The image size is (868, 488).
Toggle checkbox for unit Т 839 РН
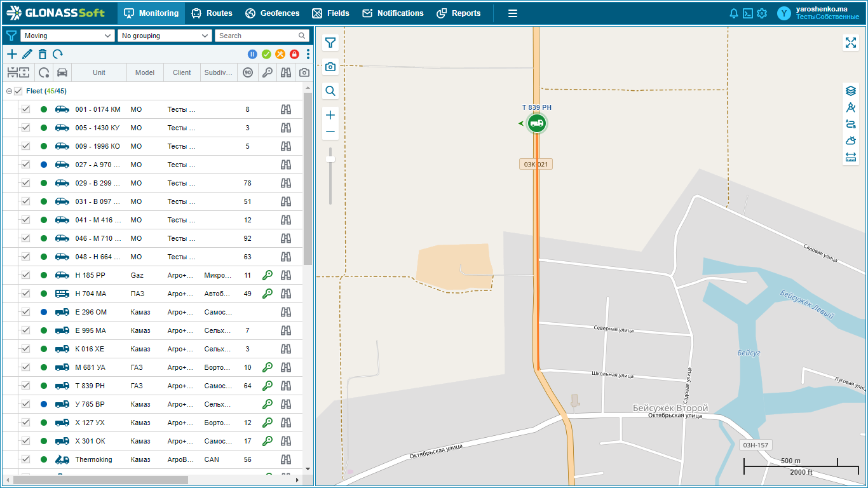pos(26,386)
